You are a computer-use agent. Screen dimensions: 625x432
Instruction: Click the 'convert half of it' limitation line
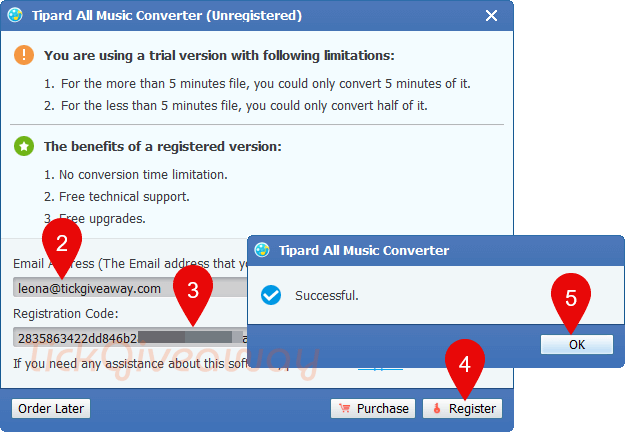pyautogui.click(x=236, y=106)
